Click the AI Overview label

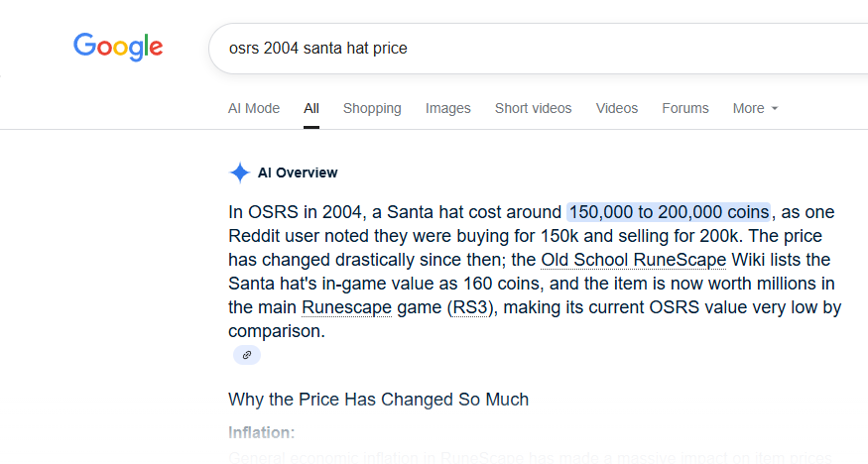pyautogui.click(x=298, y=173)
